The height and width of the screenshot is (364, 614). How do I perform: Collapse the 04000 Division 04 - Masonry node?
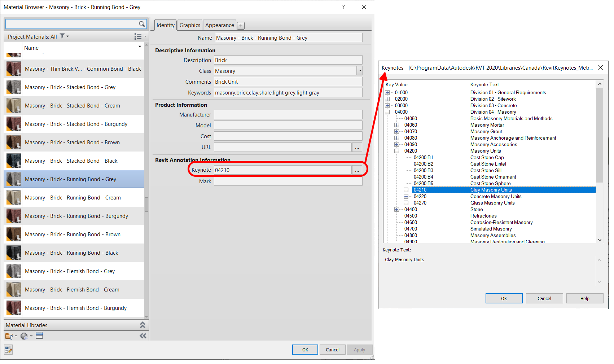(387, 112)
